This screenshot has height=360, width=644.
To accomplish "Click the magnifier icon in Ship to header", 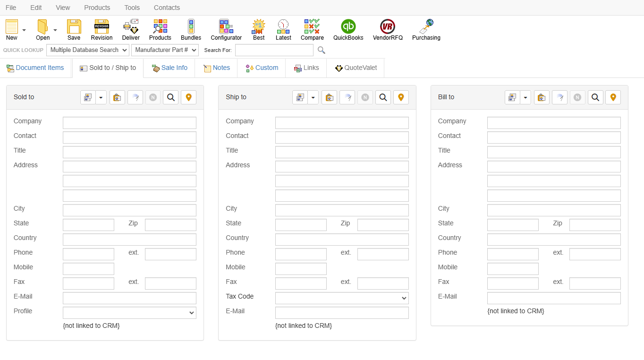I will click(383, 97).
